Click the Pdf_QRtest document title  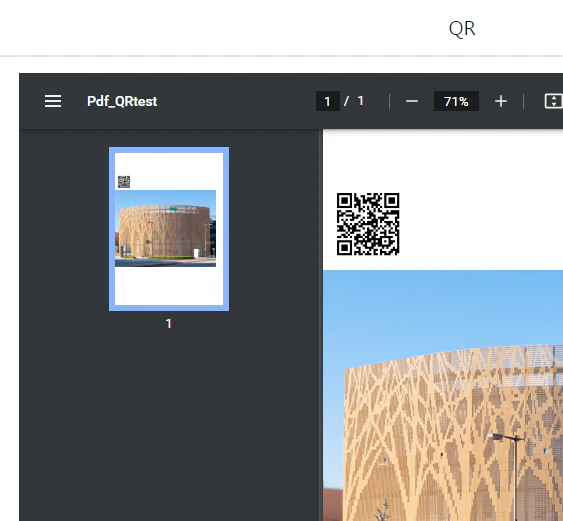click(122, 101)
